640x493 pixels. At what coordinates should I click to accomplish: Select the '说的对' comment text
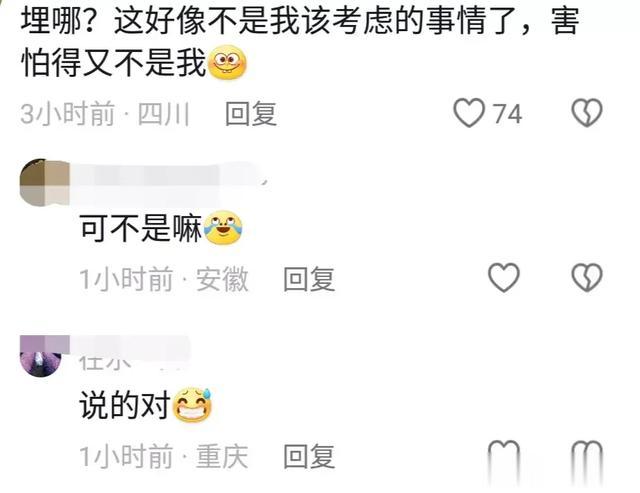click(125, 405)
